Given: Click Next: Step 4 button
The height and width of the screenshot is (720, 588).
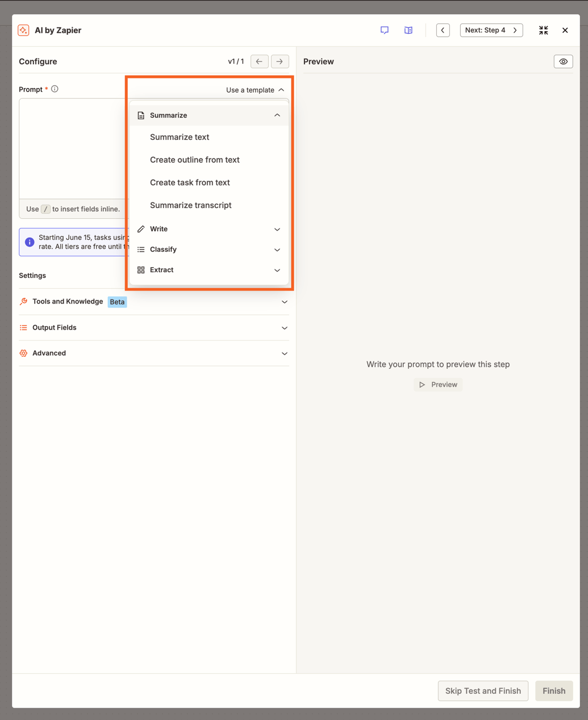Looking at the screenshot, I should pos(491,30).
